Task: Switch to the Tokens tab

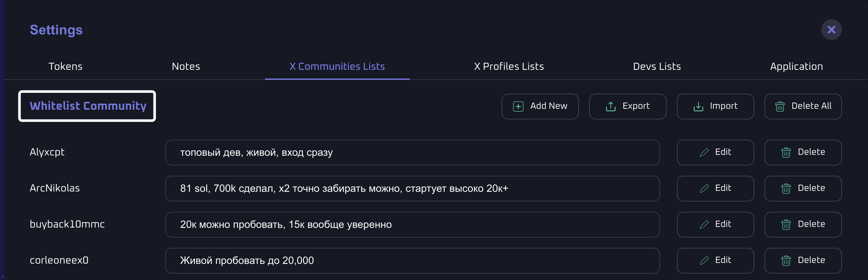Action: coord(65,66)
